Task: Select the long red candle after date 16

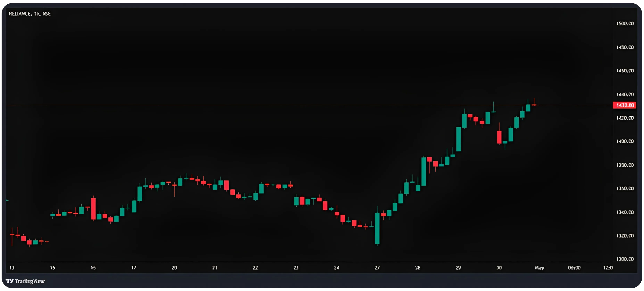Action: click(93, 209)
